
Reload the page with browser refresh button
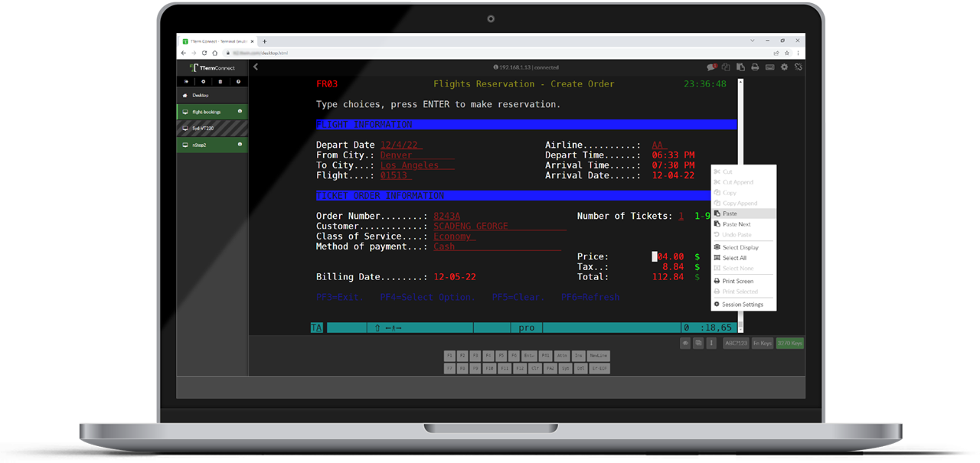pyautogui.click(x=204, y=53)
